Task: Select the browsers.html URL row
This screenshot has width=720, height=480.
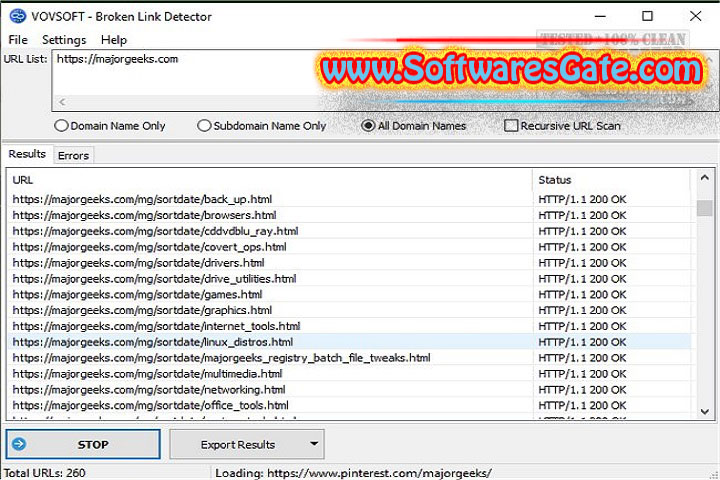Action: point(349,215)
